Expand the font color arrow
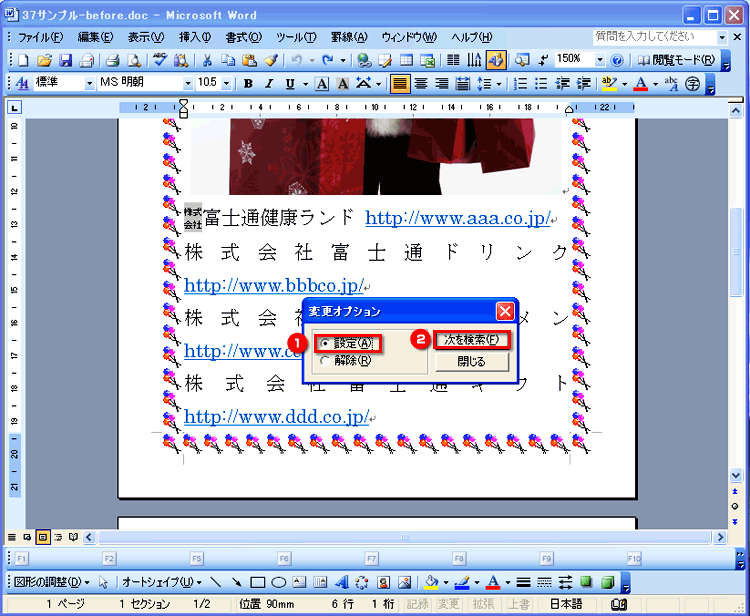The width and height of the screenshot is (750, 616). coord(655,84)
